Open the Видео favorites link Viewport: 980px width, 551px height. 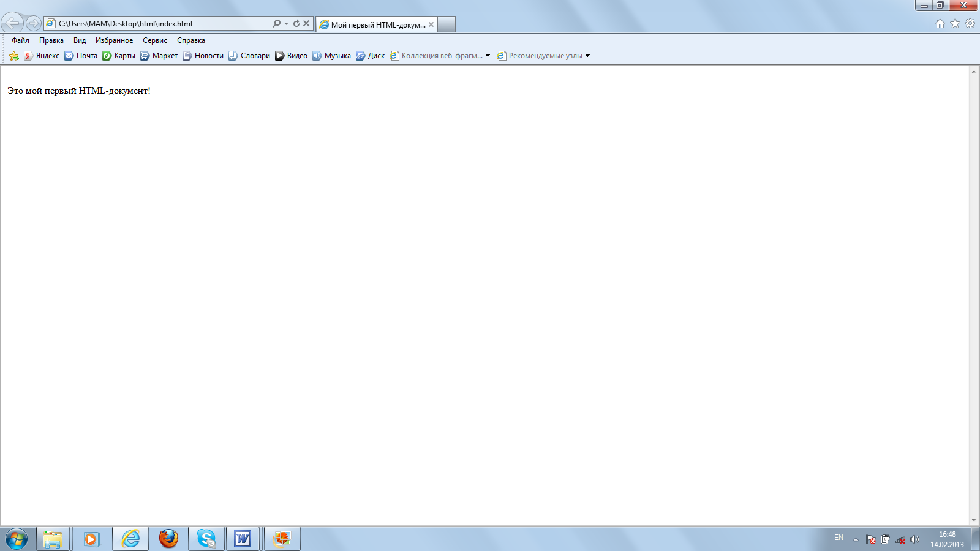(x=292, y=56)
